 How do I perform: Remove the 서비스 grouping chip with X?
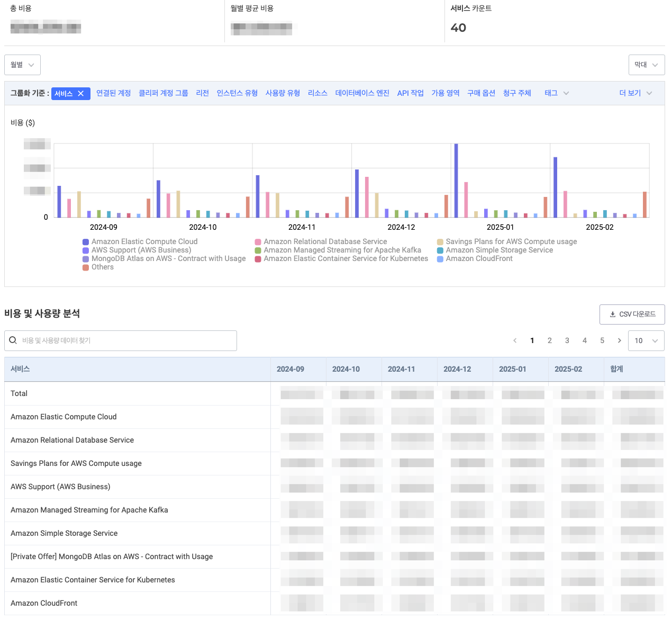point(81,93)
